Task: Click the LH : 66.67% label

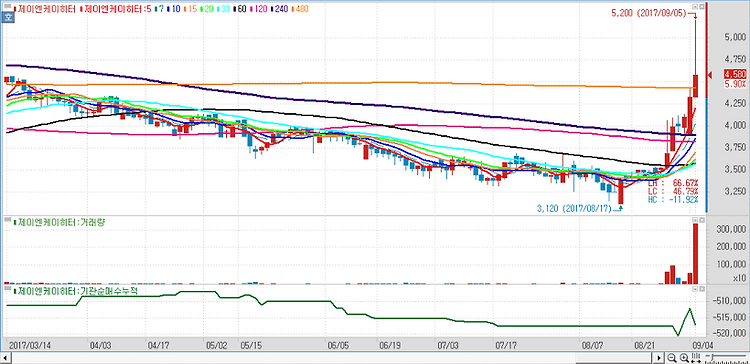Action: [x=673, y=183]
